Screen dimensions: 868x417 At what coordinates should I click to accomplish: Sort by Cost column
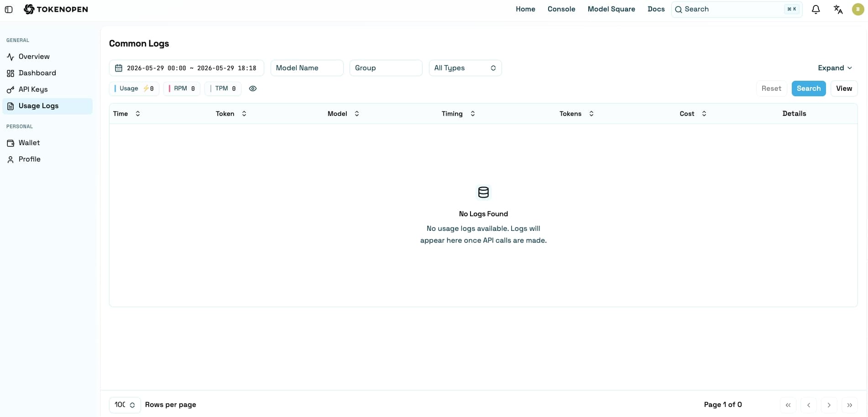pos(693,114)
